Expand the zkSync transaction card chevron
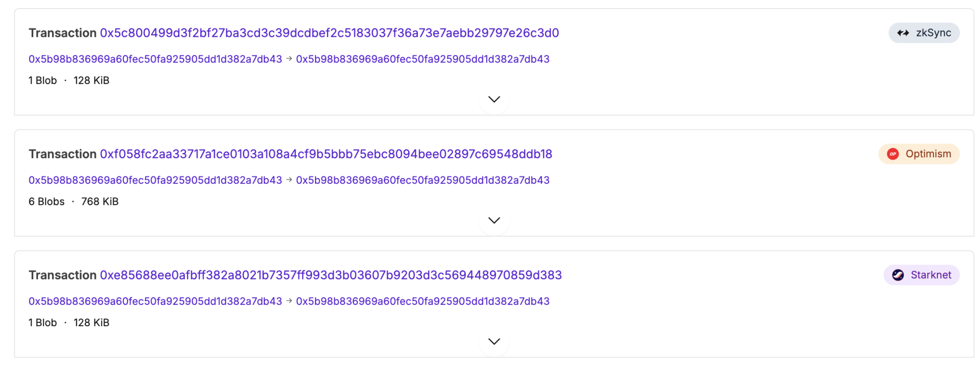This screenshot has height=365, width=980. pyautogui.click(x=494, y=100)
